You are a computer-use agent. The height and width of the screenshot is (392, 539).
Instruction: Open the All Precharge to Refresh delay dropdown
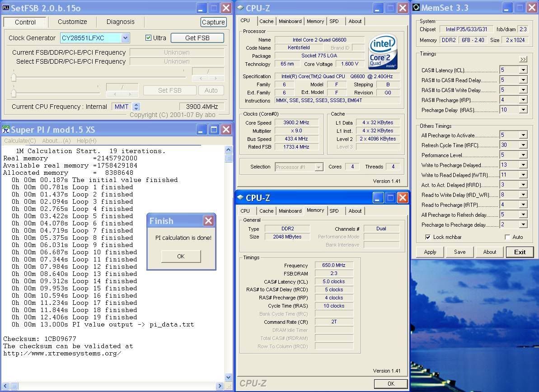[x=523, y=215]
